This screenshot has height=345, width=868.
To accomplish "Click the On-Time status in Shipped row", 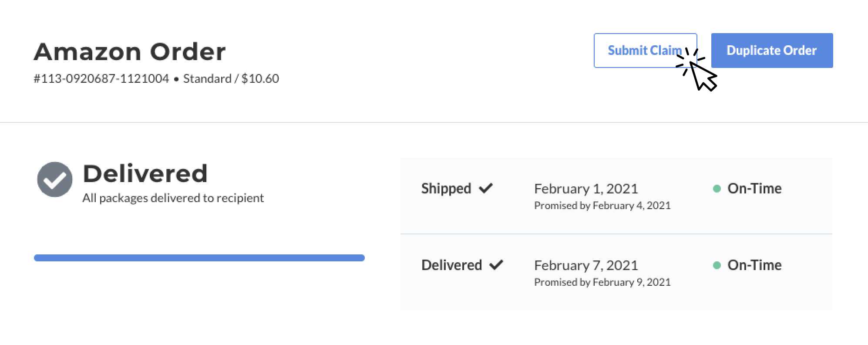I will coord(754,188).
